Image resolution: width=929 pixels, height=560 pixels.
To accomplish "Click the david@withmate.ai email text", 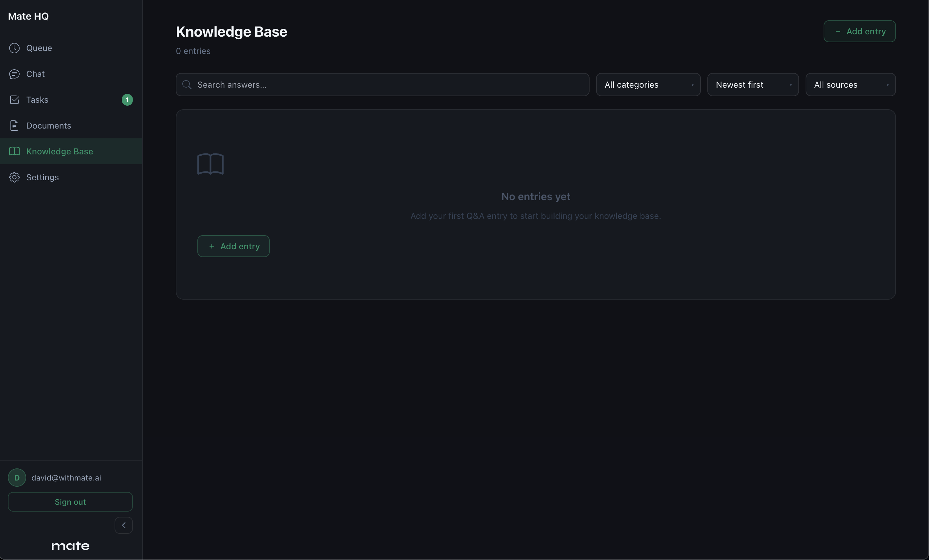I will pyautogui.click(x=66, y=478).
